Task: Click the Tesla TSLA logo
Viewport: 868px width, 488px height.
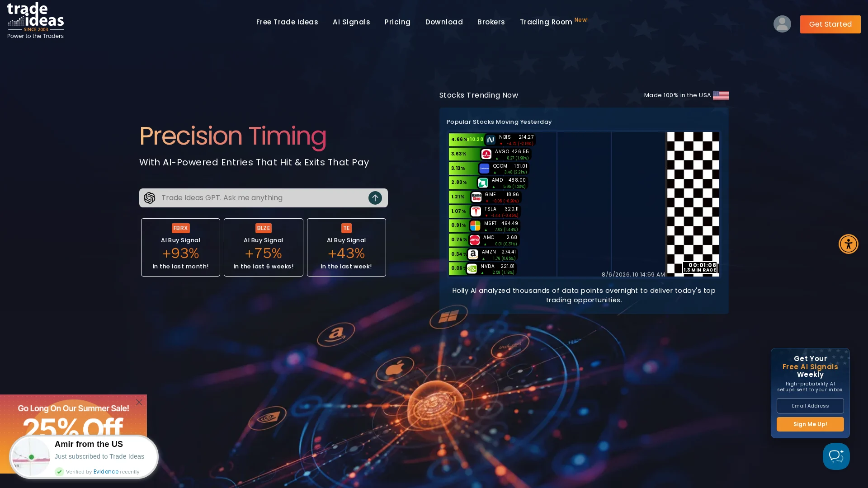Action: point(476,211)
